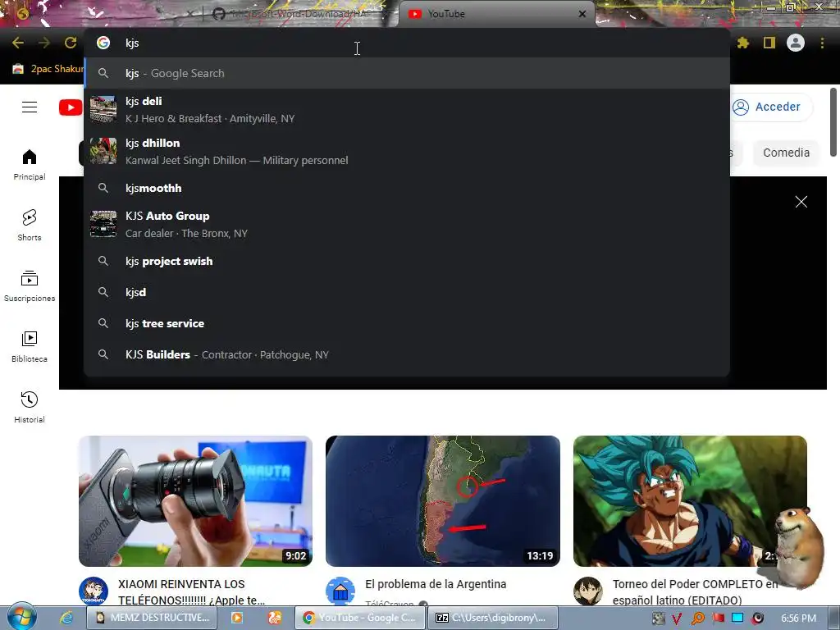Open the Goku Torneo del Poder thumbnail
Image resolution: width=840 pixels, height=630 pixels.
(x=690, y=501)
